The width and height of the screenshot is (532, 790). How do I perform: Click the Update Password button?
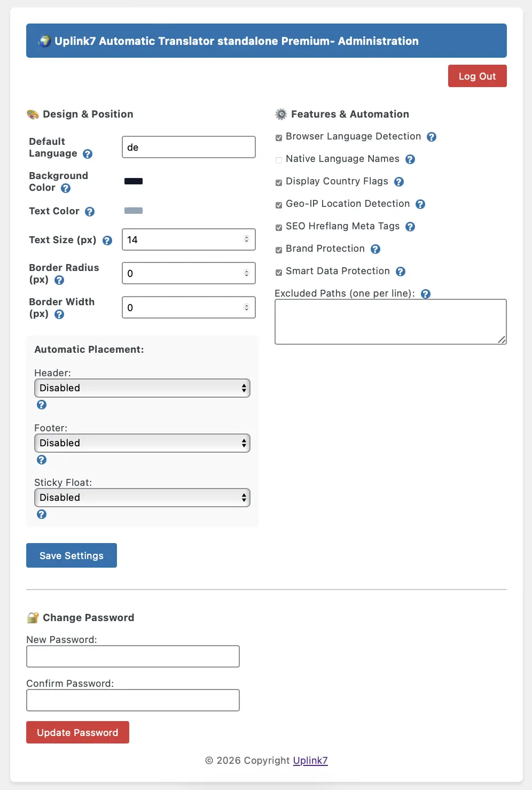coord(77,732)
